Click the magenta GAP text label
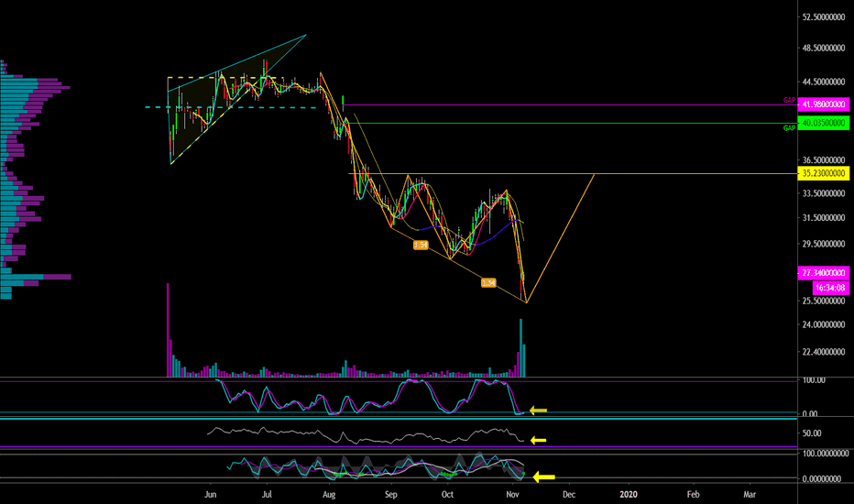 [x=789, y=100]
